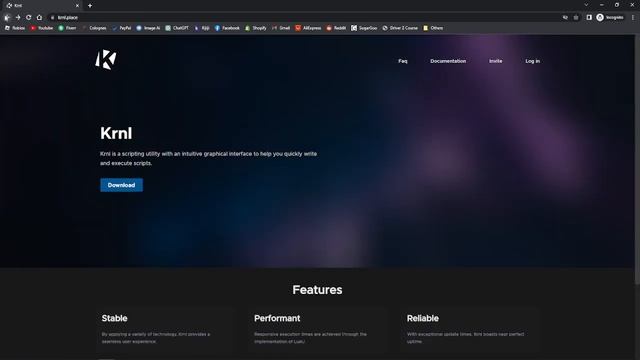Open the Youtube bookmark
Screen dimensions: 640x360
click(x=42, y=28)
